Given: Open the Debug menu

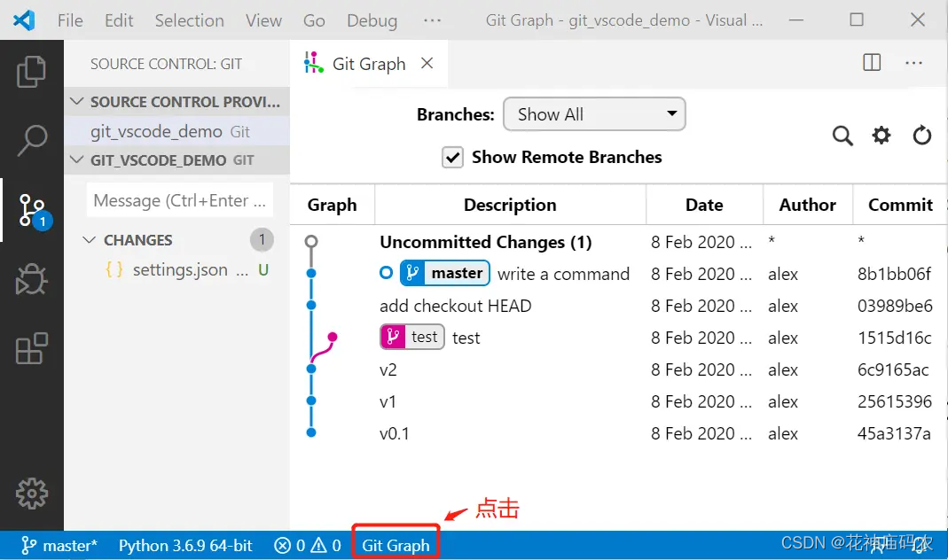Looking at the screenshot, I should point(372,20).
